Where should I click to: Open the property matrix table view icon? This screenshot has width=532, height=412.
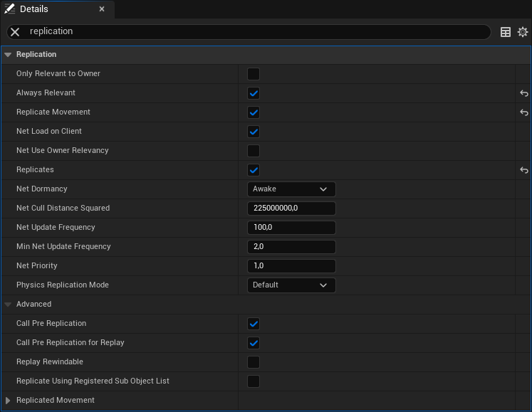point(506,32)
